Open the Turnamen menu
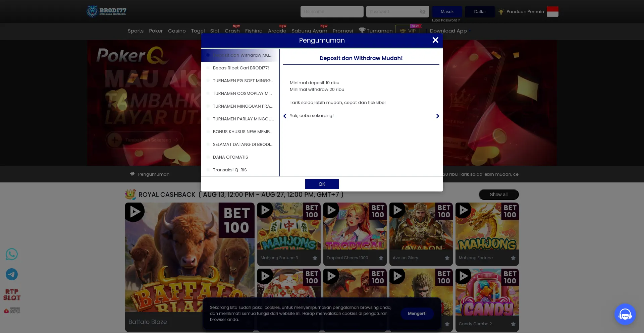The image size is (644, 333). (x=376, y=31)
